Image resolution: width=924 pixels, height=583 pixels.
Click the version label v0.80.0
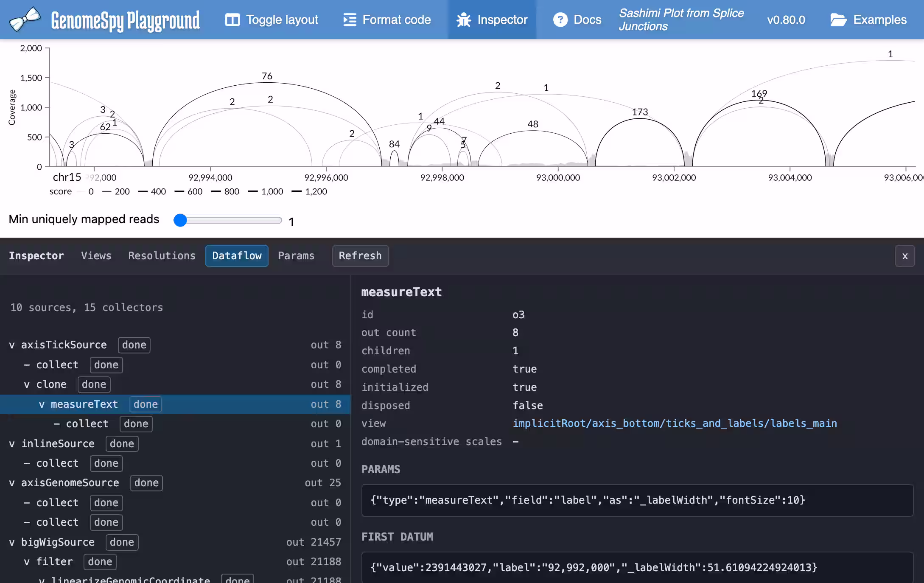tap(786, 20)
